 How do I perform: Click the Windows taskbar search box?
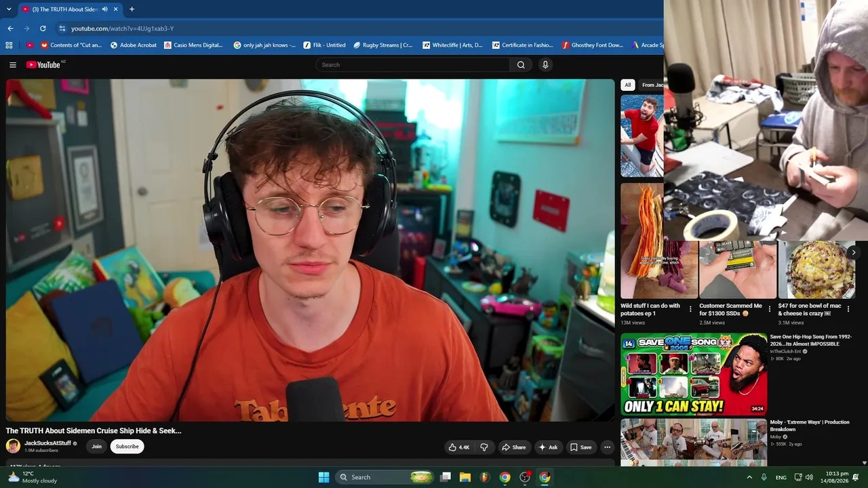pyautogui.click(x=384, y=477)
